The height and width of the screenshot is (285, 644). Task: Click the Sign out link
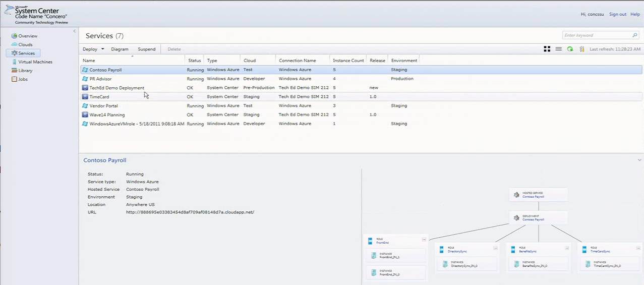617,14
